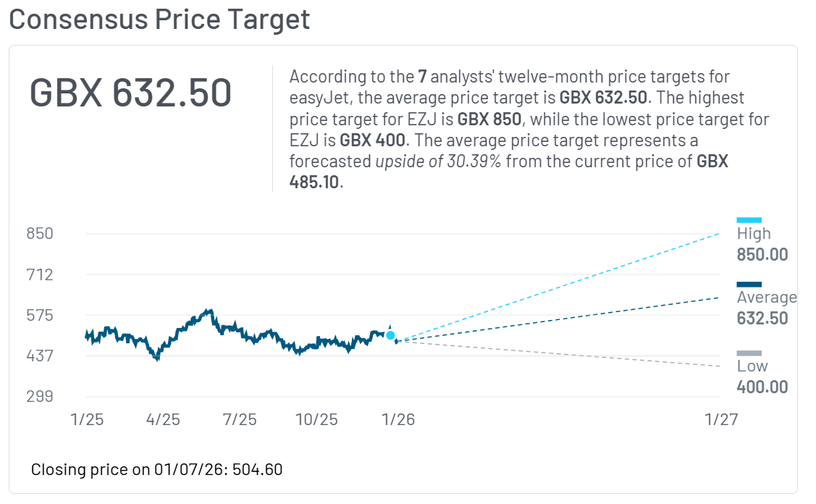
Task: Click the 299 y-axis value label
Action: coord(41,397)
